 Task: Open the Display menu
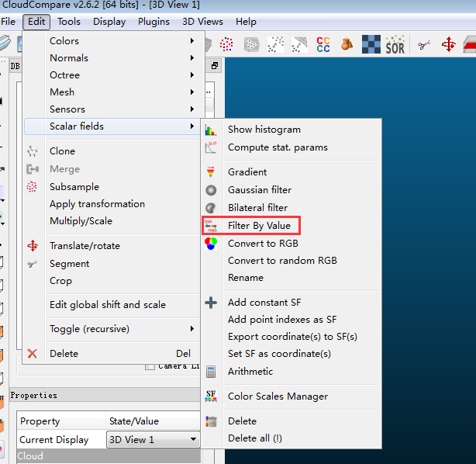pos(109,22)
